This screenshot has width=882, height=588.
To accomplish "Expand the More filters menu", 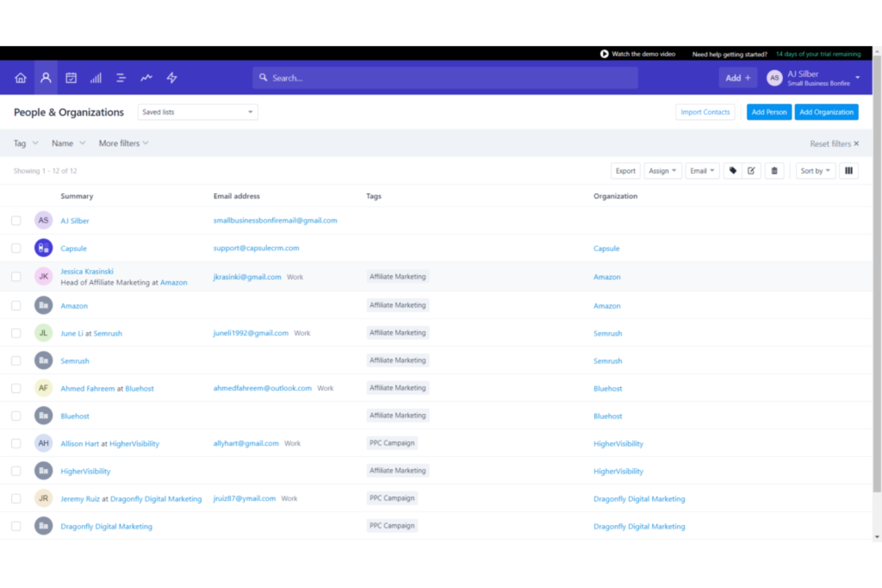I will (x=123, y=144).
